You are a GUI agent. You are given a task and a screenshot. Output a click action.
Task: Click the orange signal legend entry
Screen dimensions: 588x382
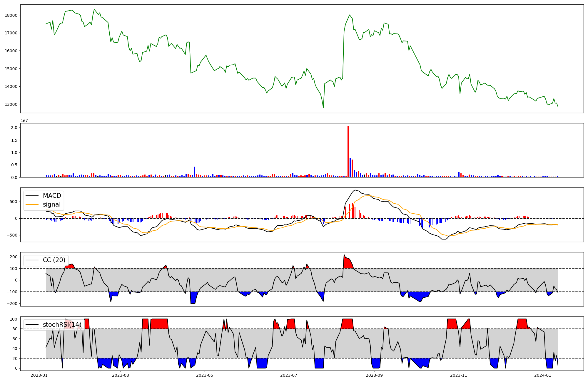43,205
